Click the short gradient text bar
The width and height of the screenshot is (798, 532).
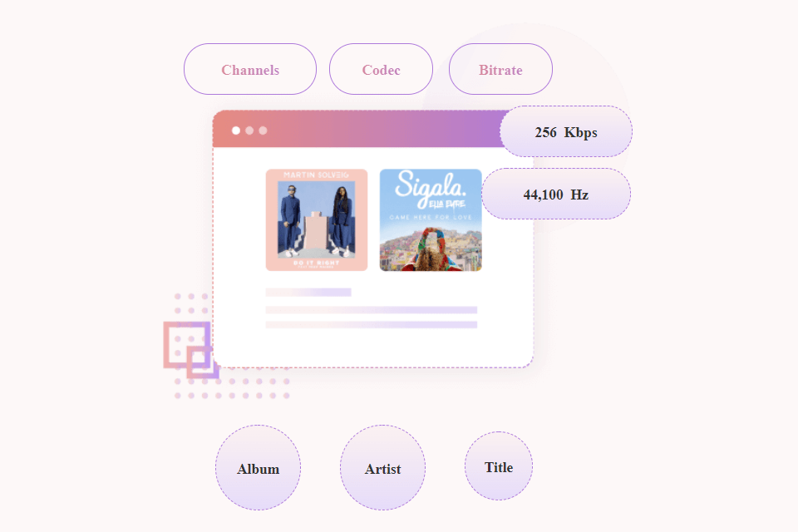(308, 293)
